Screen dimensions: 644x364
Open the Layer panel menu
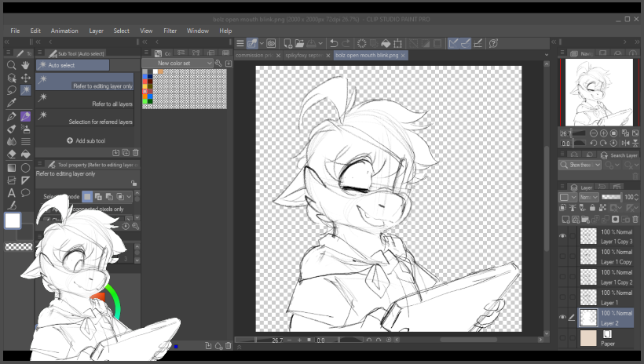(562, 187)
